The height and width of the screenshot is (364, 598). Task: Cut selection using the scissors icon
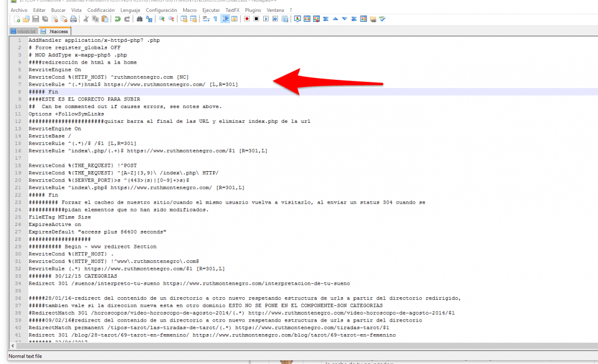click(86, 18)
